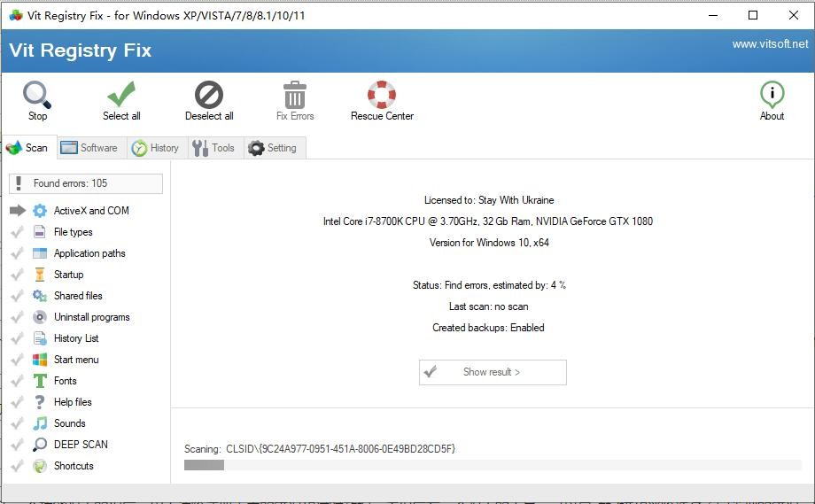Click the History List page icon

(40, 338)
